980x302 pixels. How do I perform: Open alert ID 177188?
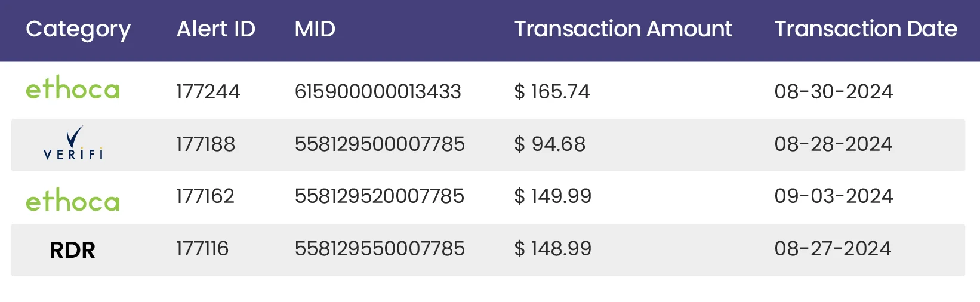click(205, 144)
